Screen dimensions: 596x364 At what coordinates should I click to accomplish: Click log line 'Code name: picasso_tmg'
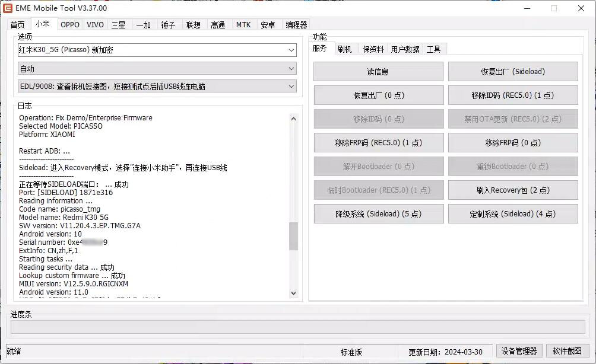pyautogui.click(x=60, y=209)
